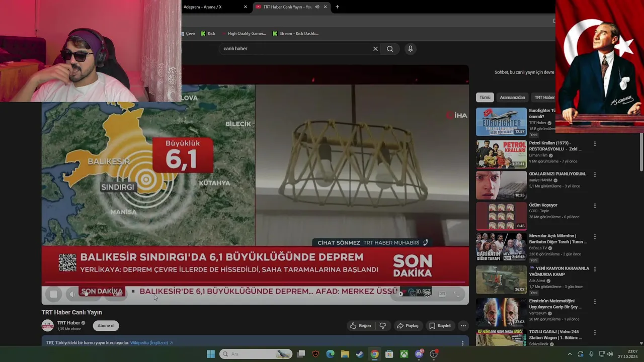Open the Petrol Kralları thumbnail
Viewport: 644px width, 362px height.
(x=501, y=154)
